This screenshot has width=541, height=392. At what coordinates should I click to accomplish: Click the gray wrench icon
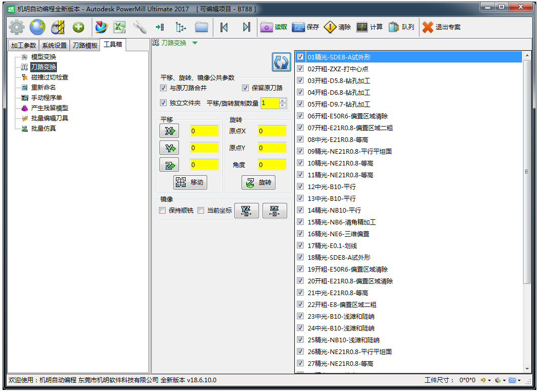point(139,27)
